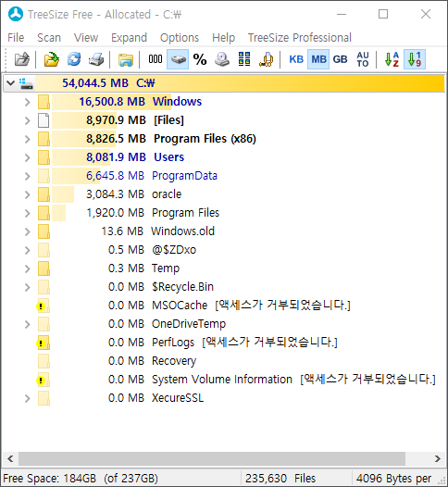Screen dimensions: 448x487
Task: Click the Users folder icon
Action: click(x=44, y=157)
